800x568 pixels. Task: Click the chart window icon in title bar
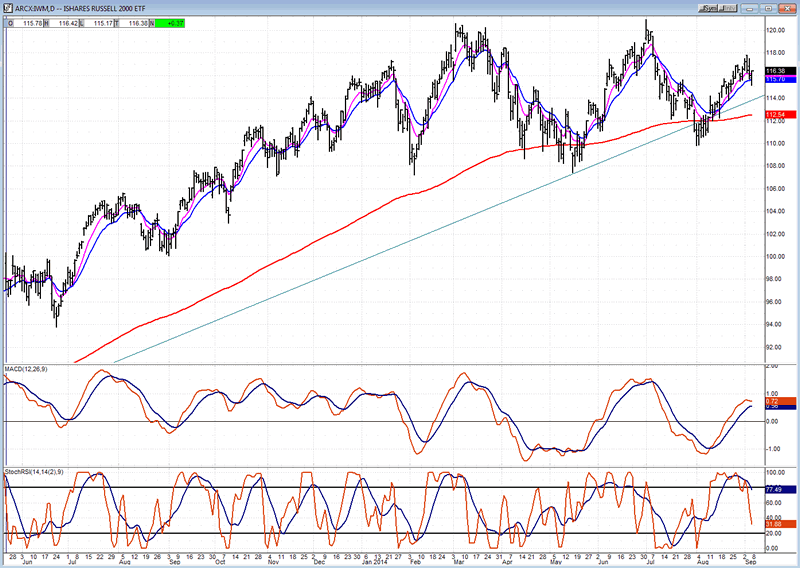coord(7,6)
